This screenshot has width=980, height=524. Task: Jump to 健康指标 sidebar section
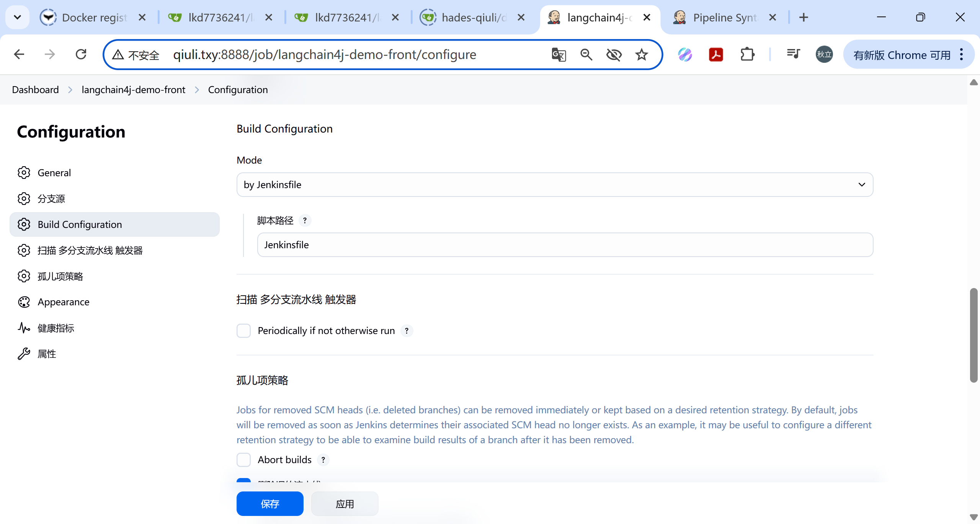[114, 328]
